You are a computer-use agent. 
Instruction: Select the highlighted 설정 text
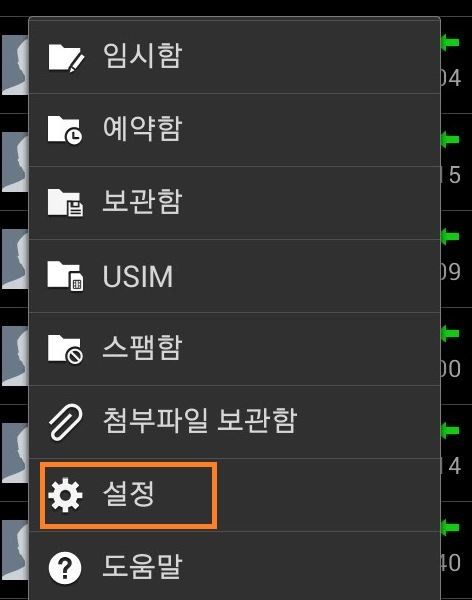tap(129, 494)
